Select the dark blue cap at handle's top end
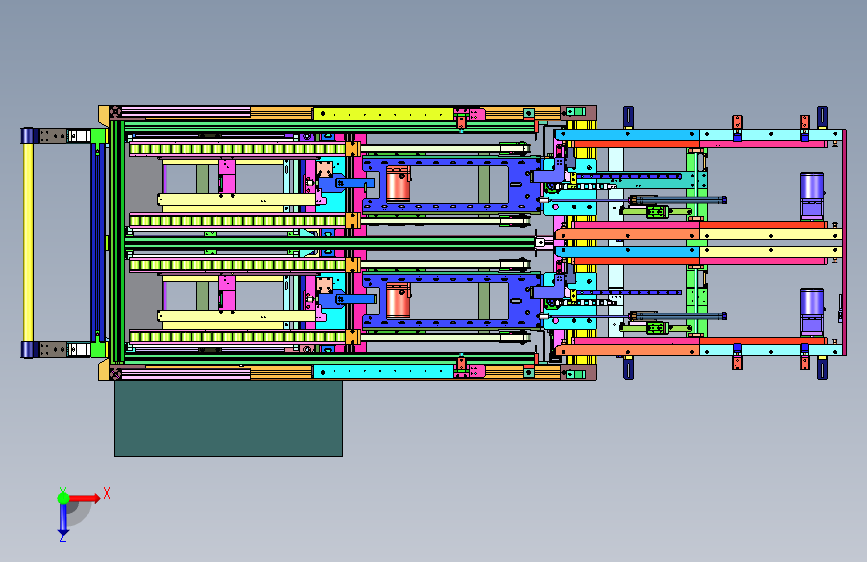Image resolution: width=867 pixels, height=562 pixels. tap(30, 136)
